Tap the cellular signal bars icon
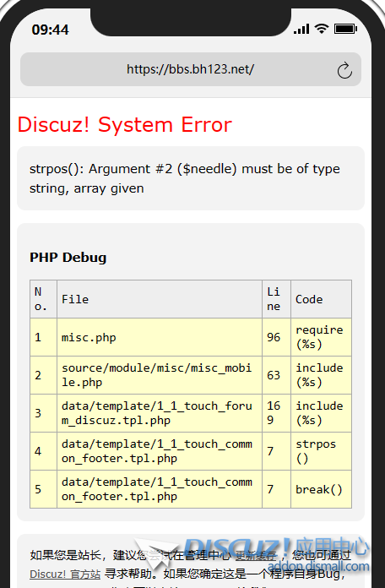Image resolution: width=385 pixels, height=588 pixels. click(x=301, y=29)
